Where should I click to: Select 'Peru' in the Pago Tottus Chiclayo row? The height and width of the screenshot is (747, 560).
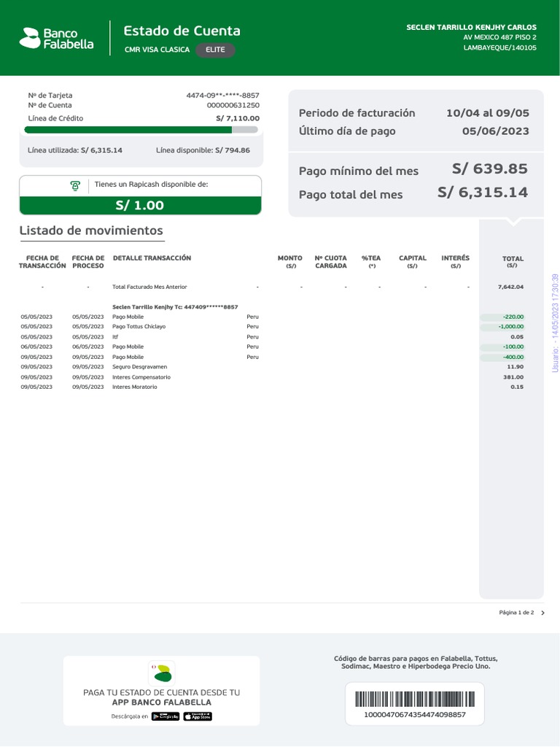(x=253, y=327)
